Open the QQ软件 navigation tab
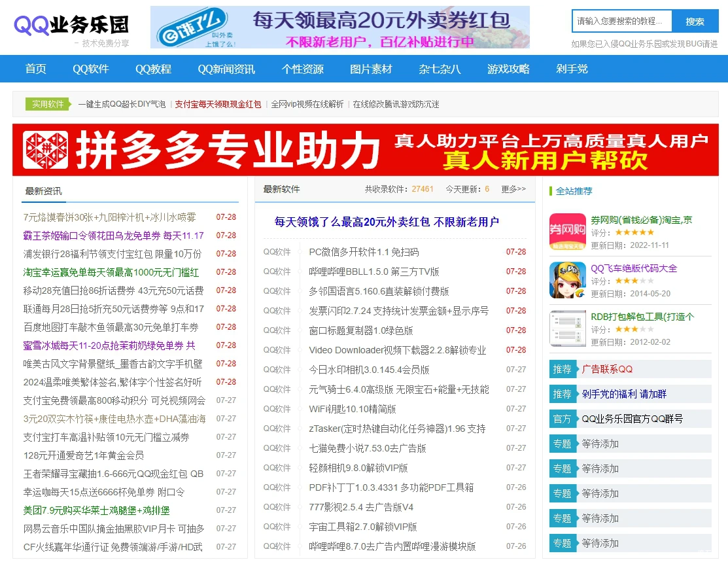This screenshot has width=728, height=562. coord(91,68)
